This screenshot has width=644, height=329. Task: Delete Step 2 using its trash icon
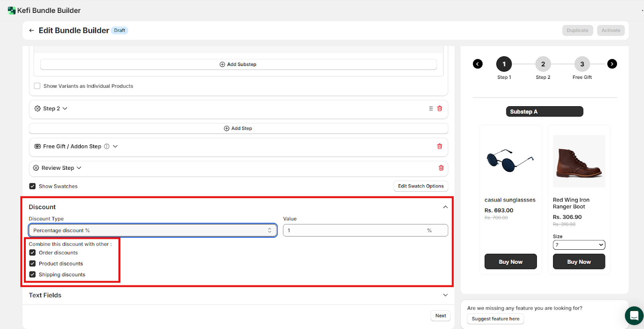(x=440, y=109)
